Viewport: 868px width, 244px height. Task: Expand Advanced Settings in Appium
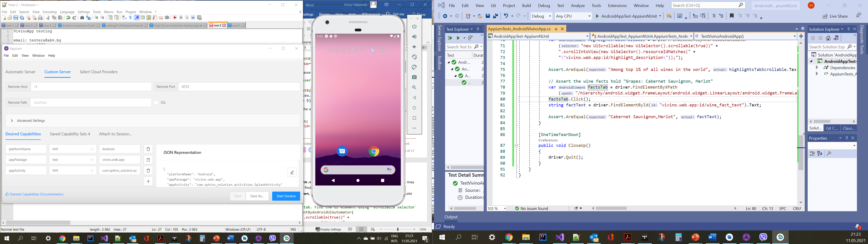coord(153,121)
